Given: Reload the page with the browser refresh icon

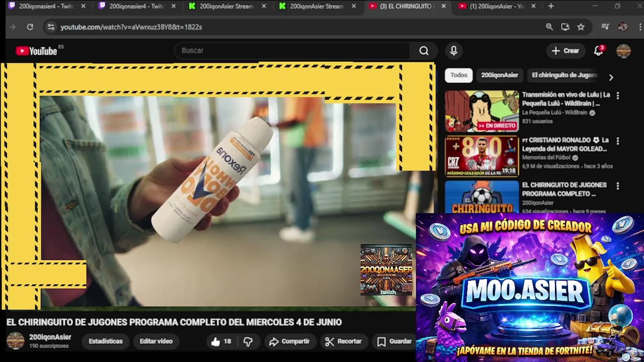Looking at the screenshot, I should coord(30,27).
